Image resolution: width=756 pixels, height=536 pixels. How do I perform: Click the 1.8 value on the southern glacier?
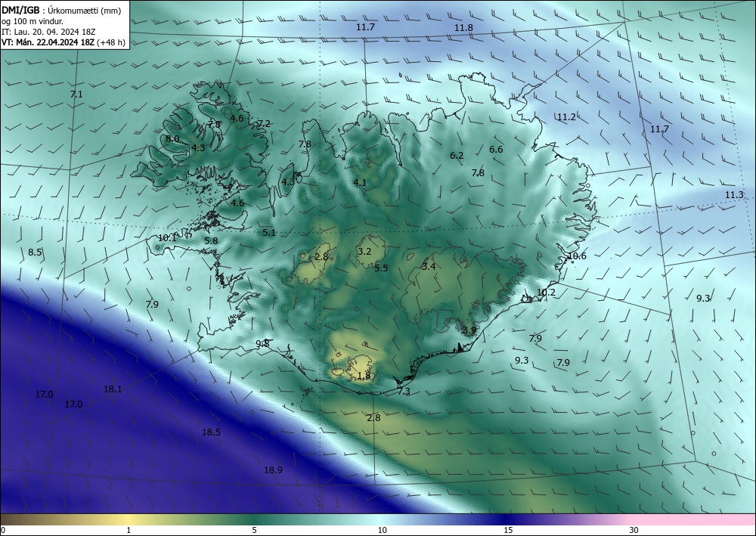[x=364, y=376]
